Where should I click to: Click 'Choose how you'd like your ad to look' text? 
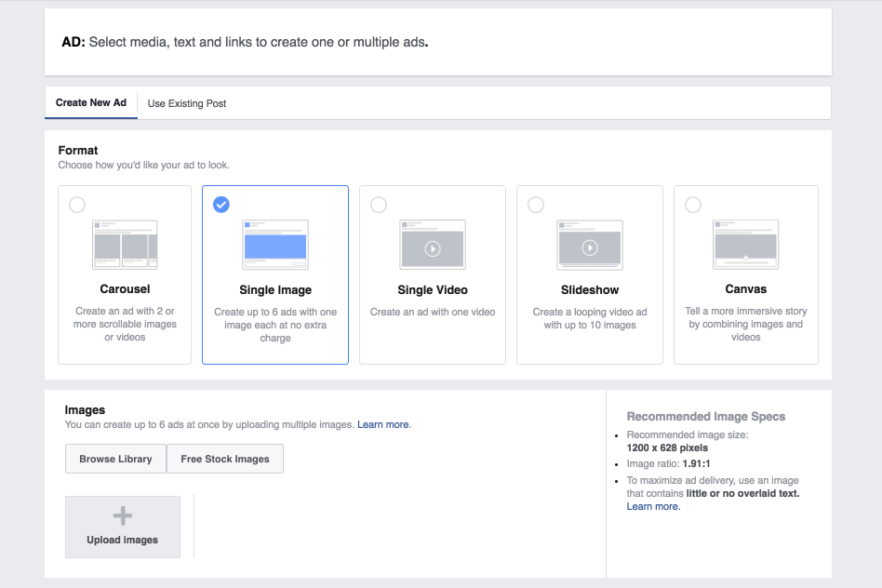pyautogui.click(x=143, y=165)
